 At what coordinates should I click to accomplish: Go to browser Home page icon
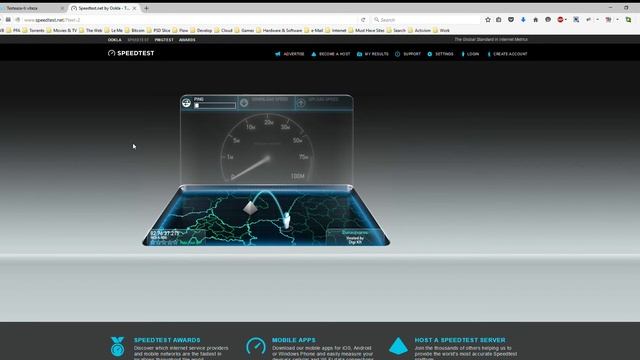coord(536,20)
